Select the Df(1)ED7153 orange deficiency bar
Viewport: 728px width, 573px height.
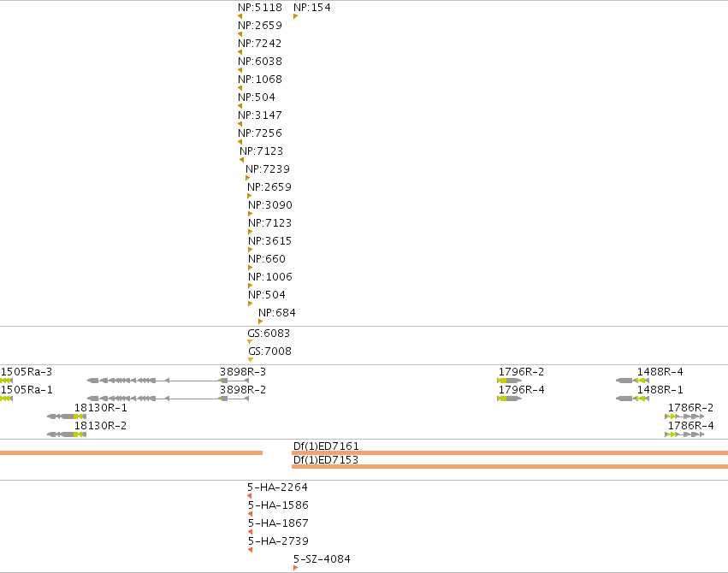tap(510, 466)
